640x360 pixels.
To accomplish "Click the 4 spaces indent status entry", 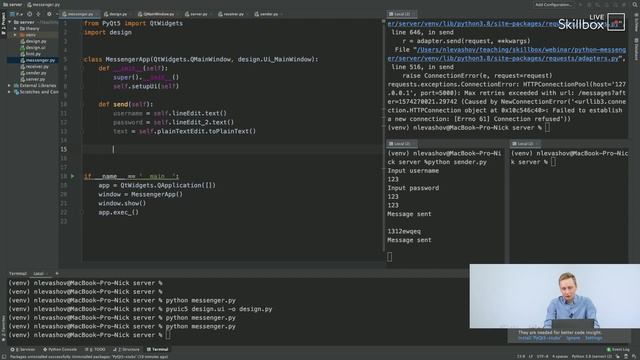I will pos(560,356).
